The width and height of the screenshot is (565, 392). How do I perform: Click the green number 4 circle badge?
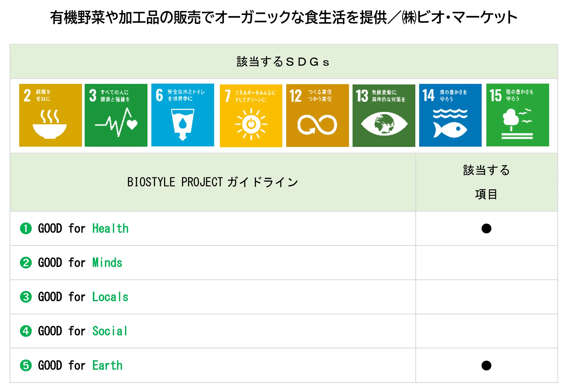(x=26, y=331)
